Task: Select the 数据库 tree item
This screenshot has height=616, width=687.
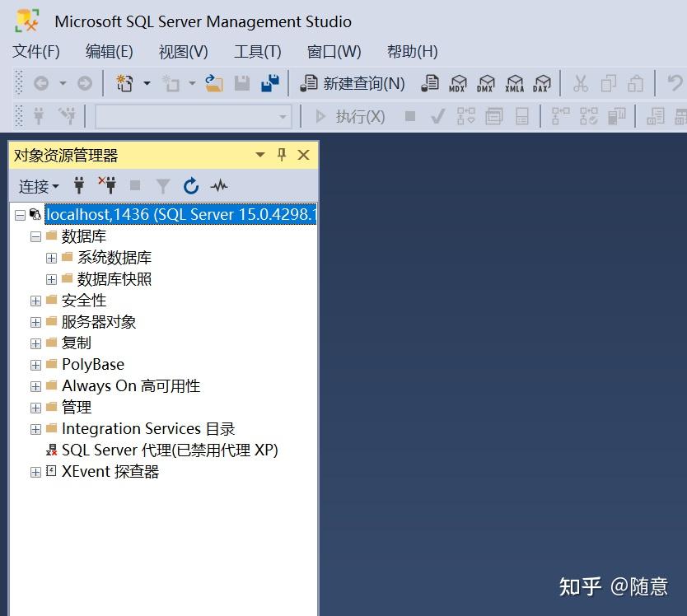Action: (84, 236)
